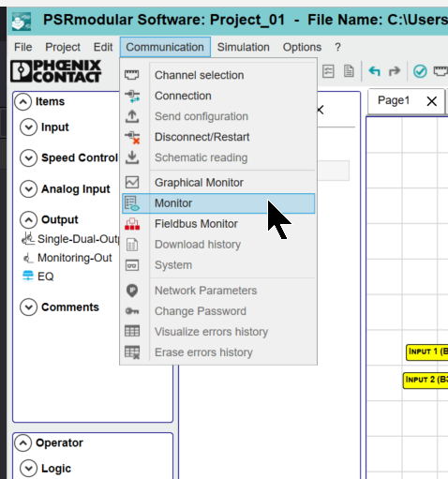Open the Options menu
The width and height of the screenshot is (448, 479).
(x=302, y=47)
